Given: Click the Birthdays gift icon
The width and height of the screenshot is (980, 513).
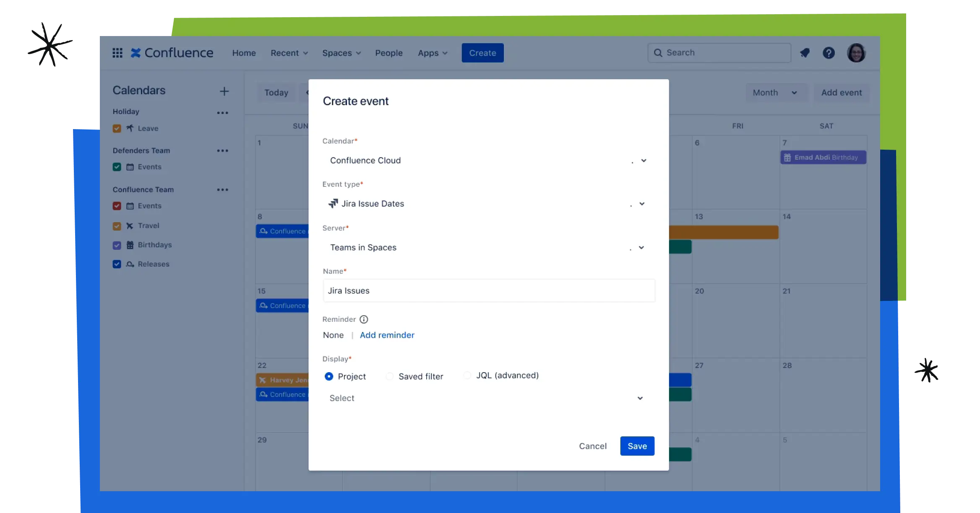Looking at the screenshot, I should [x=130, y=245].
